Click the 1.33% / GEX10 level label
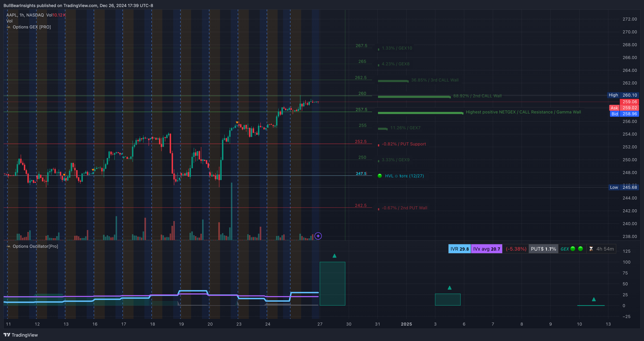The width and height of the screenshot is (644, 341). pos(397,48)
